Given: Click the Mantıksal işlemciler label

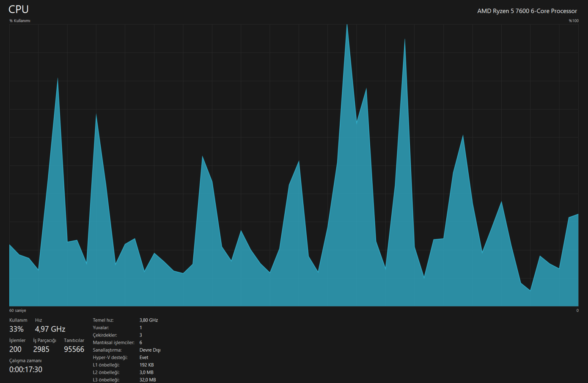Looking at the screenshot, I should (114, 343).
